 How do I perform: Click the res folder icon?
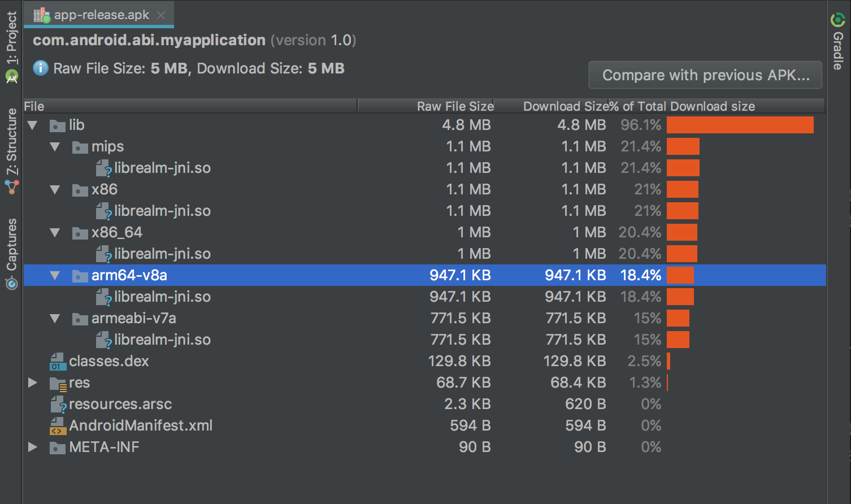point(58,384)
